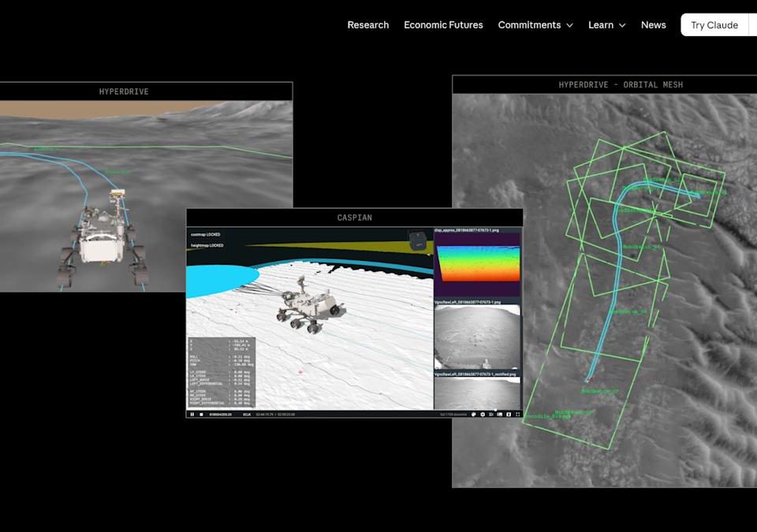Expand the Commitments dropdown in the navigation

pyautogui.click(x=535, y=24)
